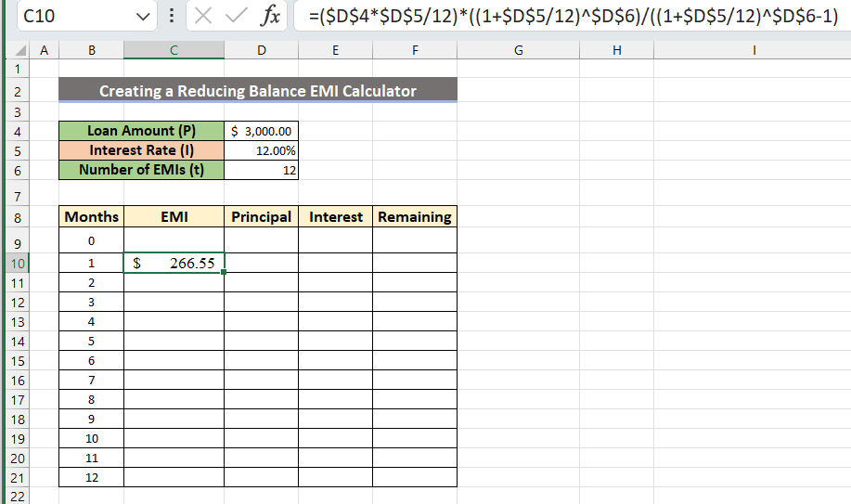This screenshot has height=504, width=851.
Task: Select the EMI cell showing $ 266.55
Action: (174, 263)
